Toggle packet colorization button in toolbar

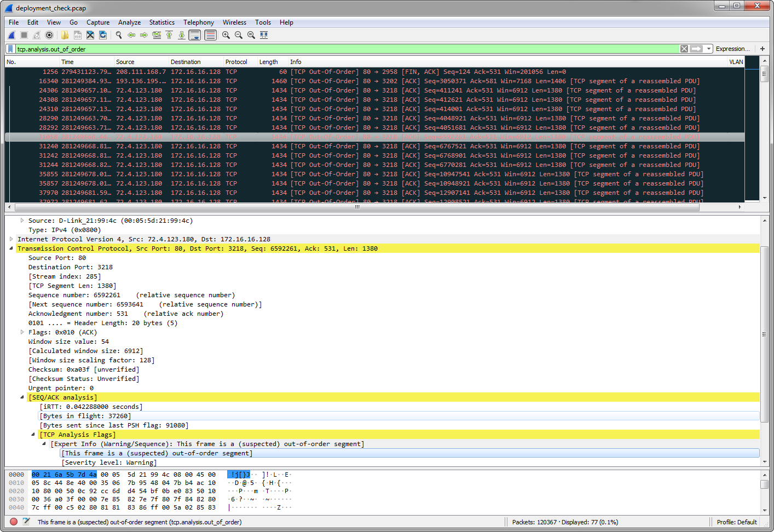(210, 35)
